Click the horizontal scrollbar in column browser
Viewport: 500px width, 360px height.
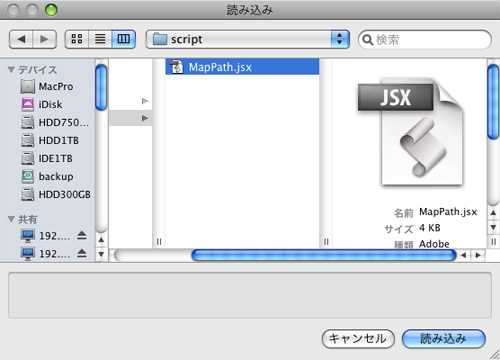[x=323, y=255]
